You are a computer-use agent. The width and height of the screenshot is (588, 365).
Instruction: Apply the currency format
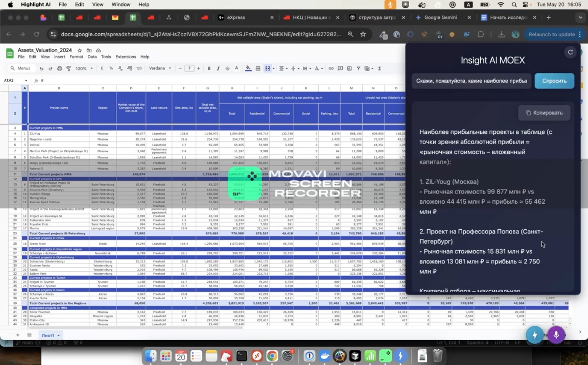(102, 68)
